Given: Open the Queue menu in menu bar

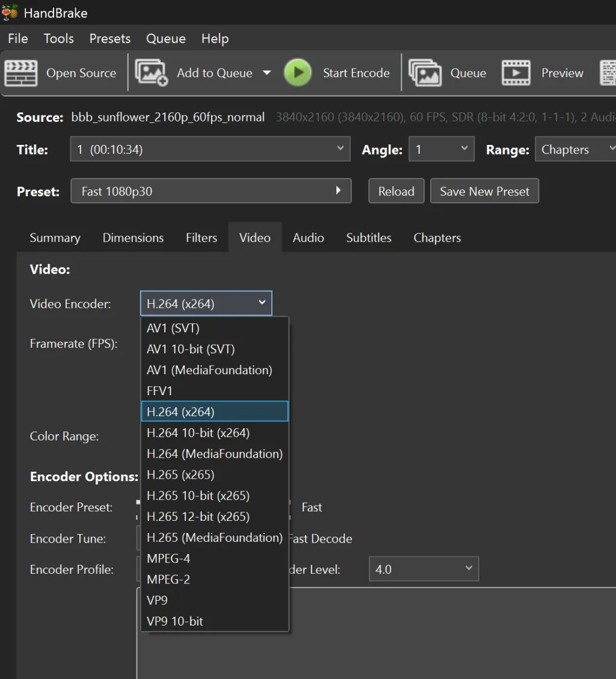Looking at the screenshot, I should click(165, 38).
